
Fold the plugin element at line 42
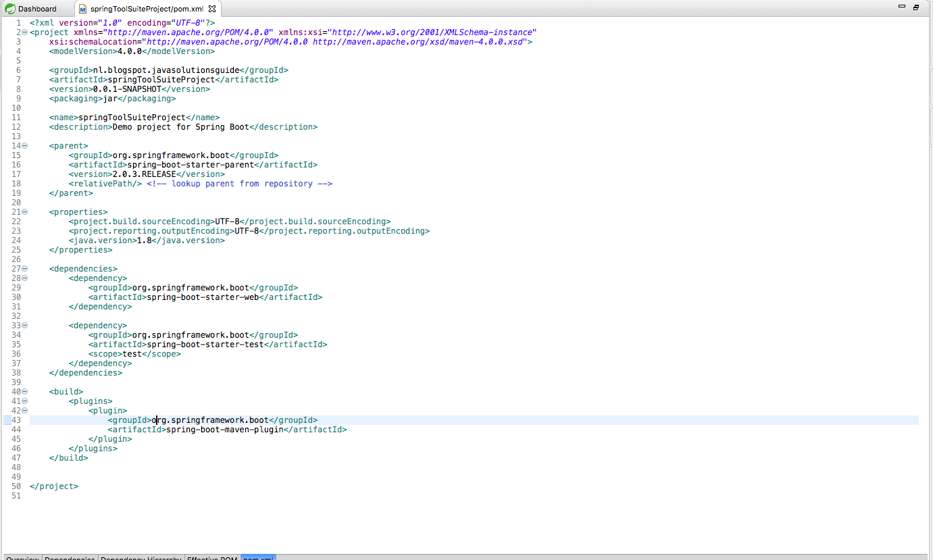coord(25,411)
